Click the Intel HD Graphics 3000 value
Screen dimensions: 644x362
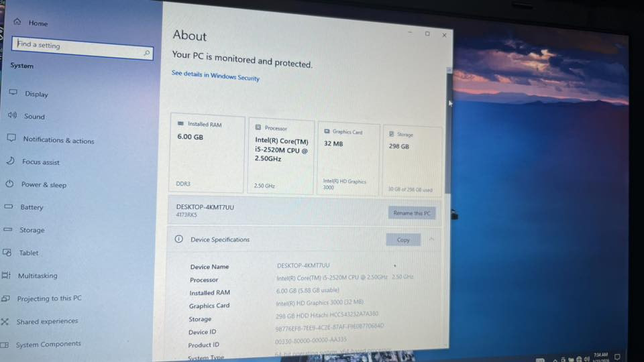pos(319,302)
